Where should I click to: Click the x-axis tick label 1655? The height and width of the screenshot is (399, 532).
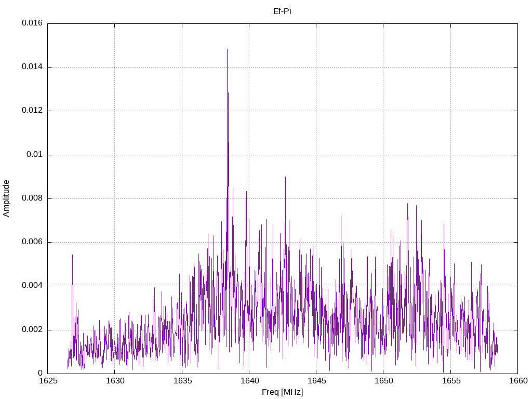click(x=451, y=381)
